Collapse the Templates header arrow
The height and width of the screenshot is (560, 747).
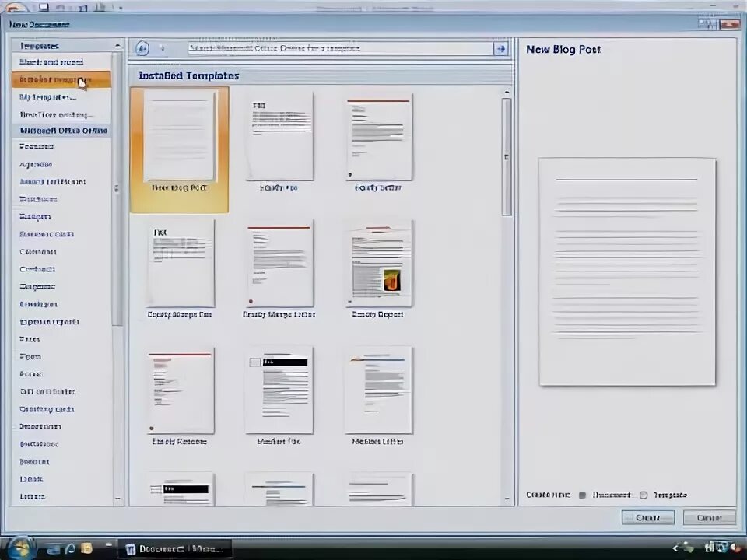(117, 46)
